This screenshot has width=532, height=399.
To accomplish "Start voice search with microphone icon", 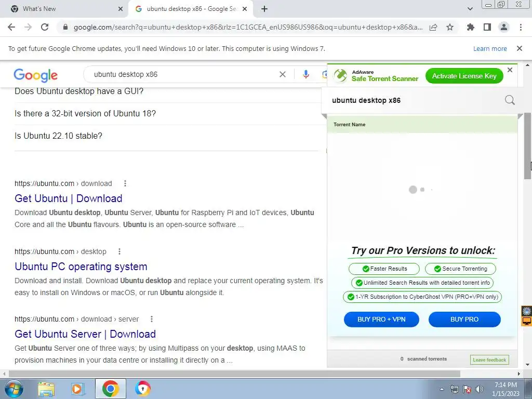I will point(305,74).
